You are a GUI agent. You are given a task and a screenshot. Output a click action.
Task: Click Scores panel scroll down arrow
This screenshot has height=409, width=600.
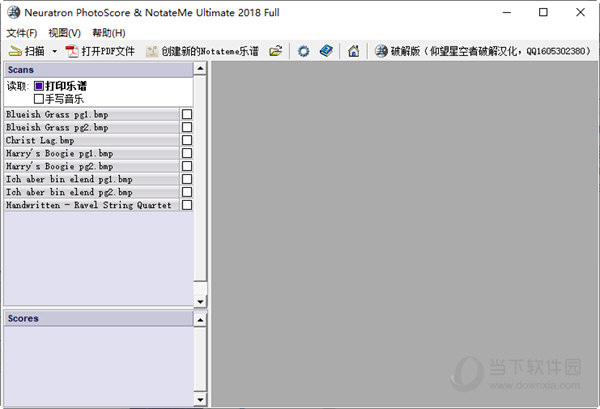200,400
